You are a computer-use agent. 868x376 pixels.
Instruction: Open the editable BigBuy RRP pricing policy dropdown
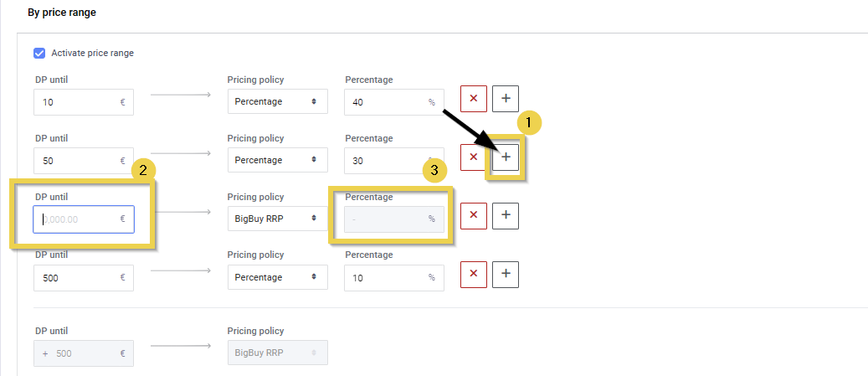pos(277,218)
